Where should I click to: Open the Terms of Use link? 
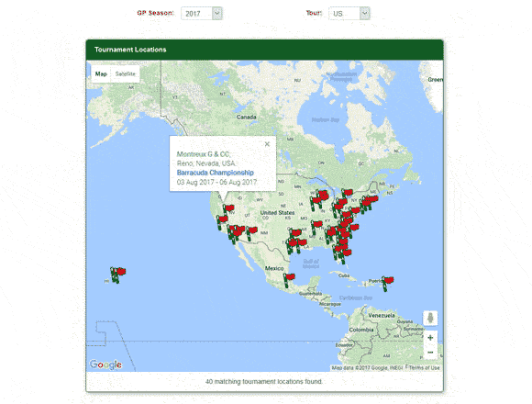click(x=424, y=367)
